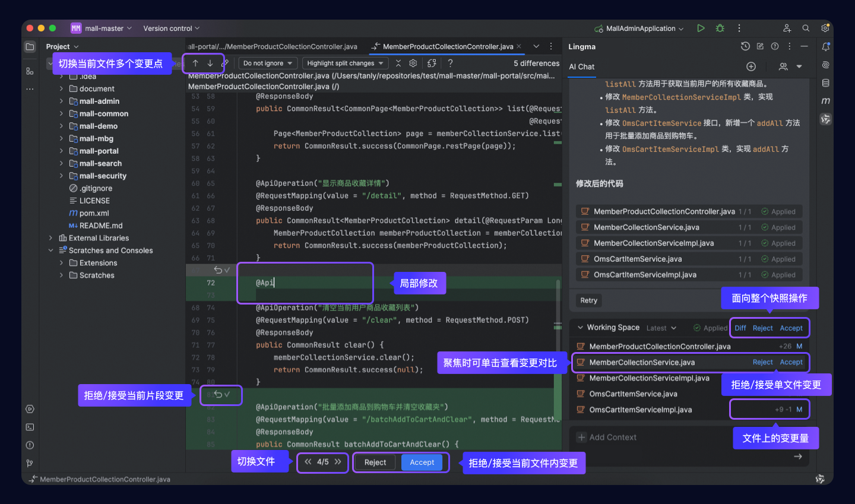Open Lingma panel more options menu
Viewport: 855px width, 504px height.
pos(789,46)
